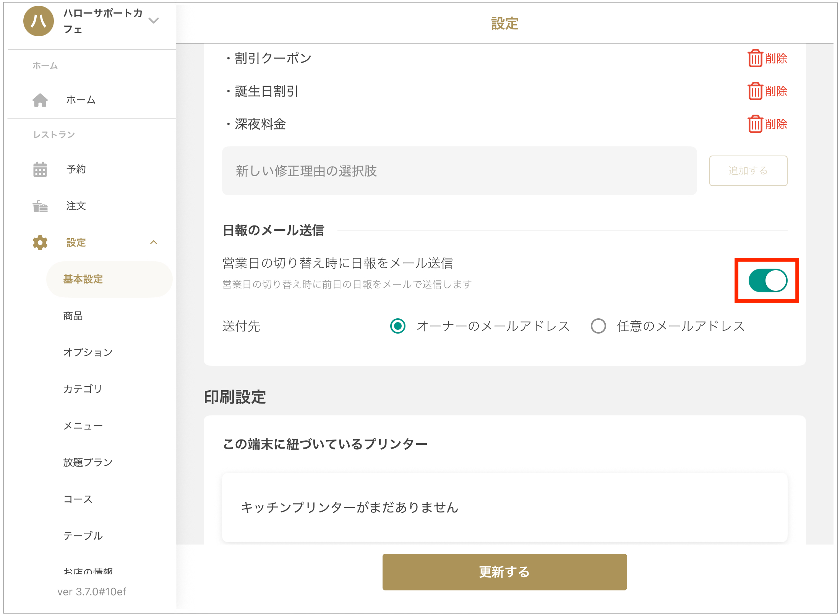Click the 注文 food order icon
Viewport: 840px width, 616px height.
coord(40,206)
